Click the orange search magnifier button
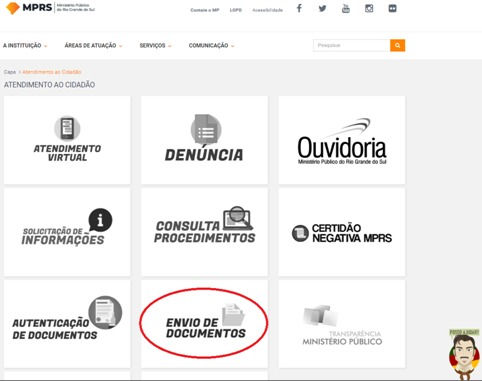The height and width of the screenshot is (381, 482). pyautogui.click(x=397, y=45)
